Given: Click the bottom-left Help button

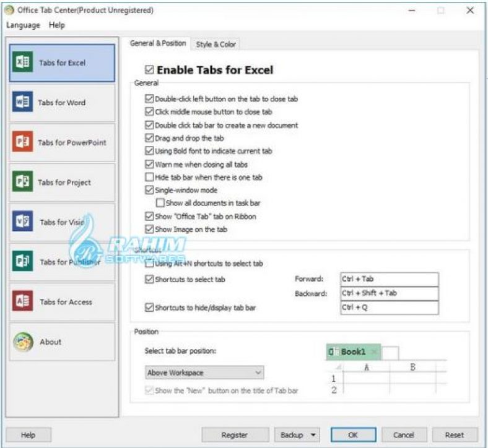Looking at the screenshot, I should click(28, 434).
